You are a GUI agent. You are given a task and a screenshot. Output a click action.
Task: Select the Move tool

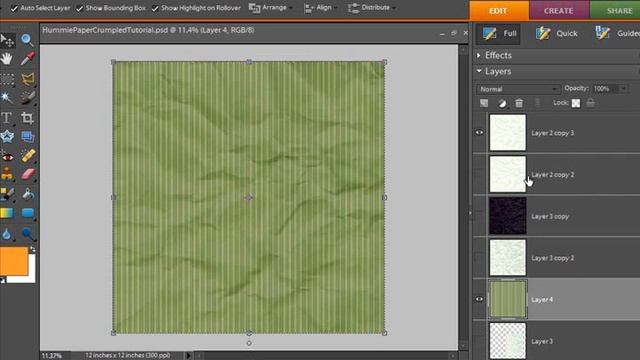coord(7,40)
